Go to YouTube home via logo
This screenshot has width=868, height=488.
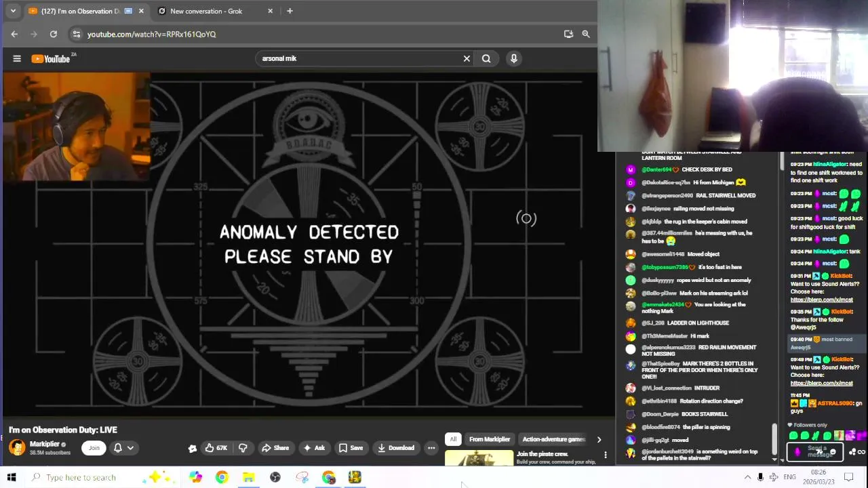[x=51, y=59]
